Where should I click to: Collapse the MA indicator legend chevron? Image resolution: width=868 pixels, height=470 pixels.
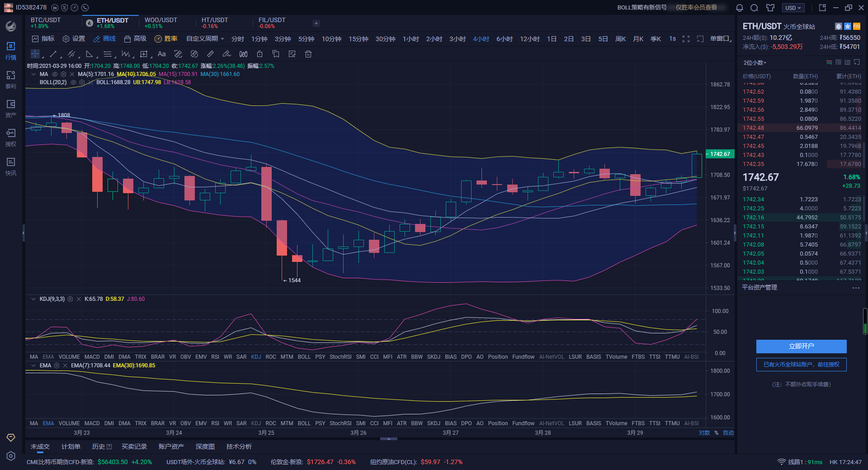(33, 74)
